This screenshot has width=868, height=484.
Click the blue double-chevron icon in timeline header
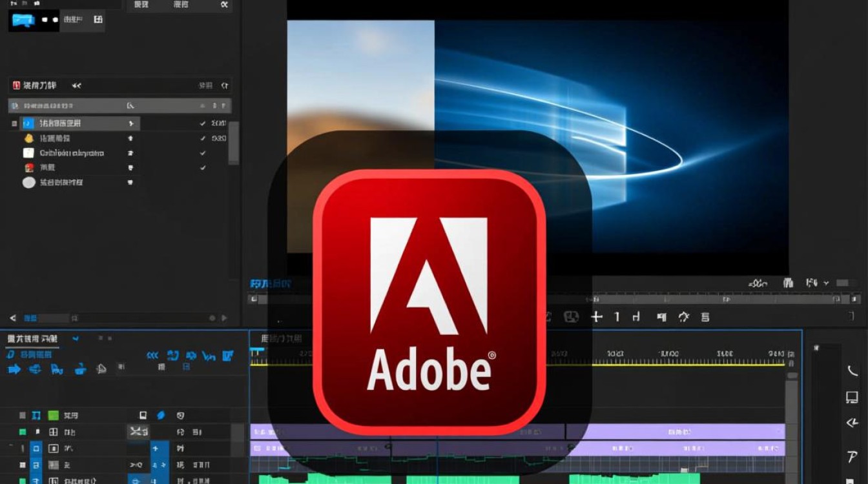[x=152, y=356]
